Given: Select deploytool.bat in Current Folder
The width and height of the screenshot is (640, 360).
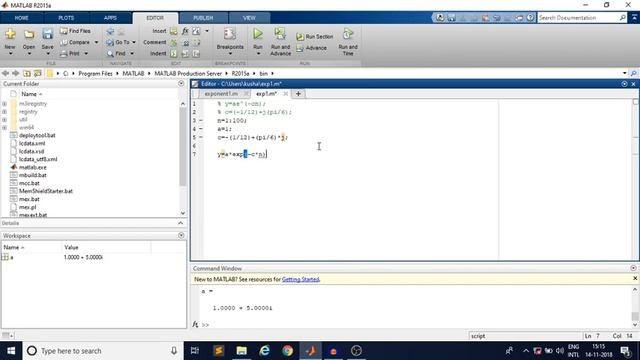Looking at the screenshot, I should pos(37,136).
